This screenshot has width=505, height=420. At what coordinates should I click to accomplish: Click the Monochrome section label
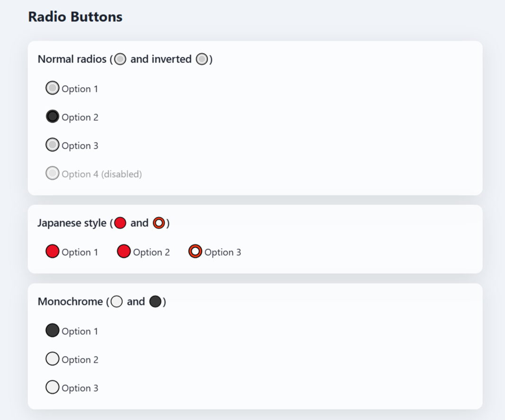point(69,301)
